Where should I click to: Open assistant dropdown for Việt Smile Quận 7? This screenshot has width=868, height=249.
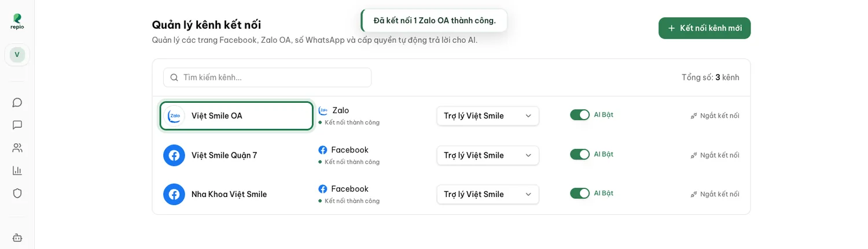(488, 155)
